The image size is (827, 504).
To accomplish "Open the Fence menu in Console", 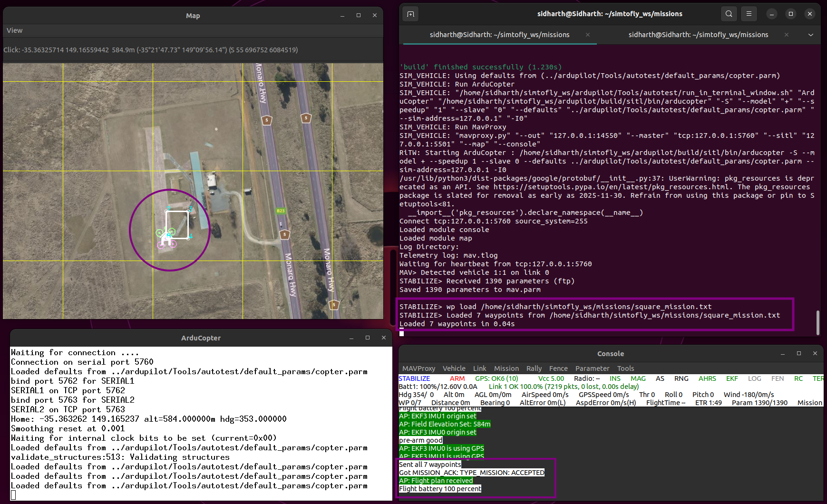I will tap(558, 368).
